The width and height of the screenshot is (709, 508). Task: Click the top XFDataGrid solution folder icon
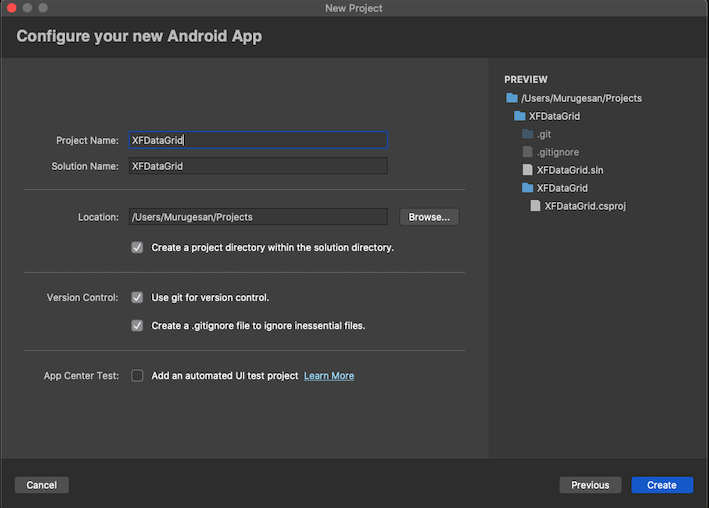point(520,116)
